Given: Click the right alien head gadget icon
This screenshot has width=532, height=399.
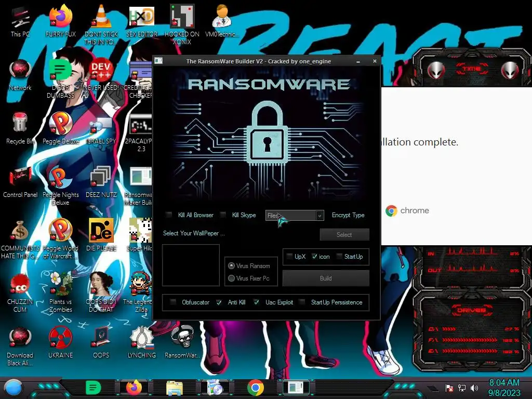Looking at the screenshot, I should click(x=510, y=70).
